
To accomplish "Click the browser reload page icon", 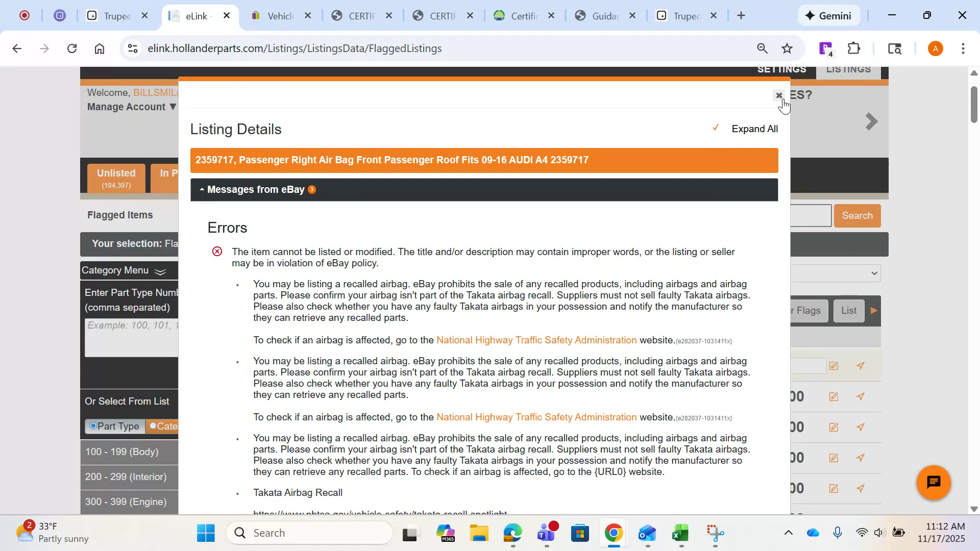I will point(72,48).
